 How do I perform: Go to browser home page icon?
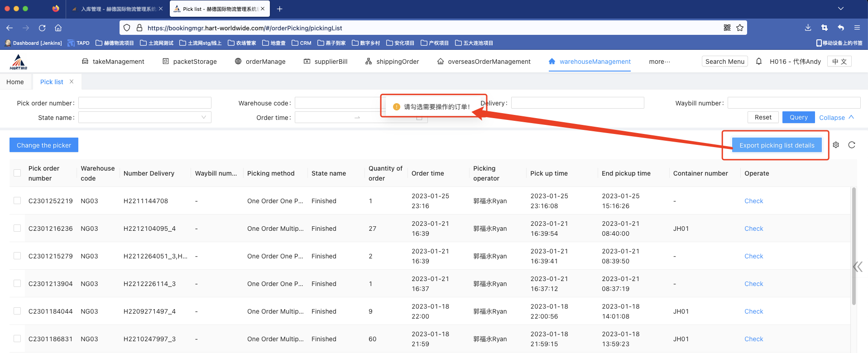point(58,28)
